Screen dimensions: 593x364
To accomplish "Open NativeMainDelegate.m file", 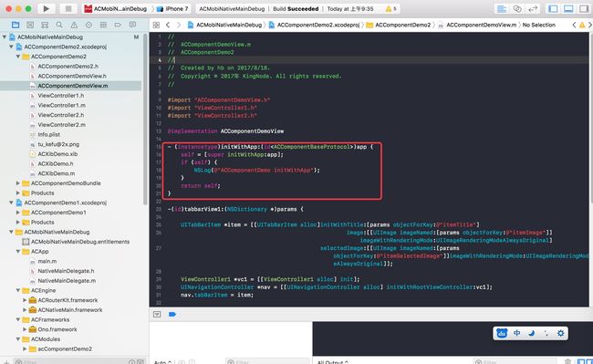I will tap(67, 280).
